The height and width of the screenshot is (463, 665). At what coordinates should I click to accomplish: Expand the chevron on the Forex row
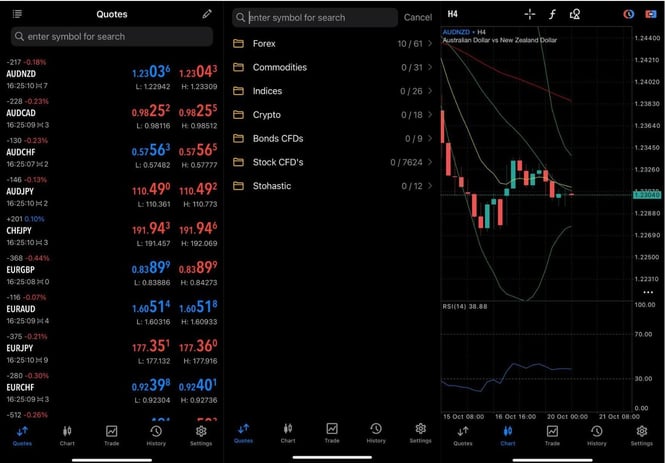[430, 43]
